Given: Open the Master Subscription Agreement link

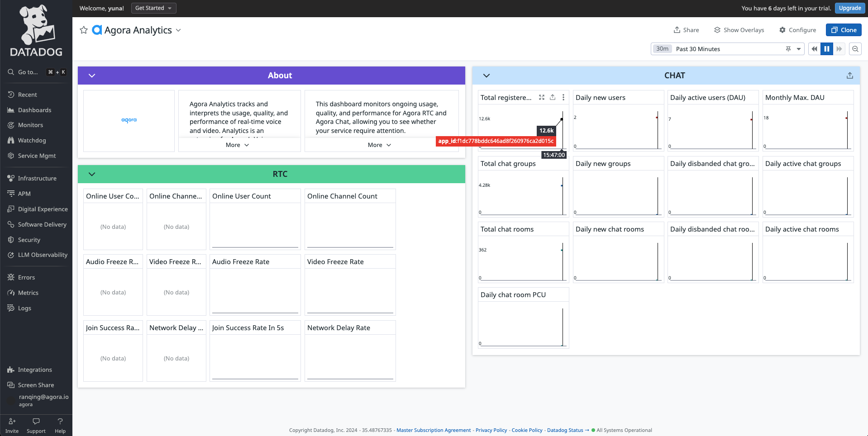Looking at the screenshot, I should [x=434, y=430].
